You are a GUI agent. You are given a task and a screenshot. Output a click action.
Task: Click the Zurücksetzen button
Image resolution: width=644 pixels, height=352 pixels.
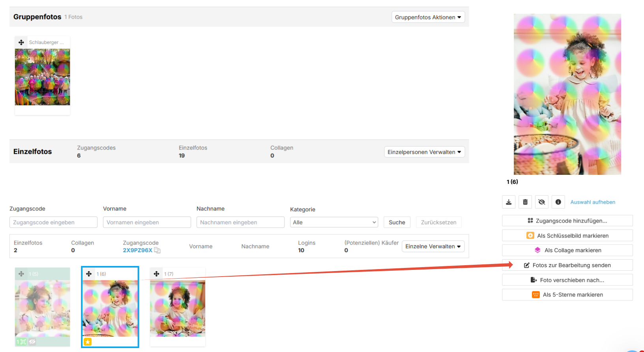pos(438,222)
